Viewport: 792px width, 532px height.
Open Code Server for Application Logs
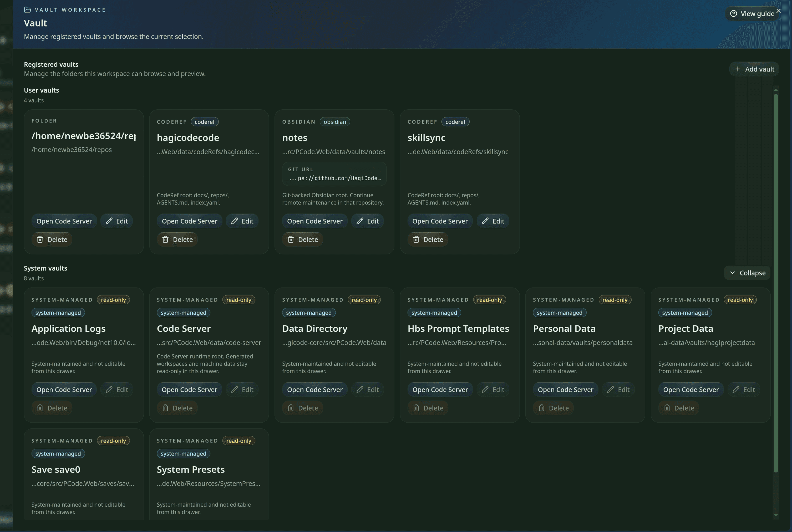click(x=64, y=390)
